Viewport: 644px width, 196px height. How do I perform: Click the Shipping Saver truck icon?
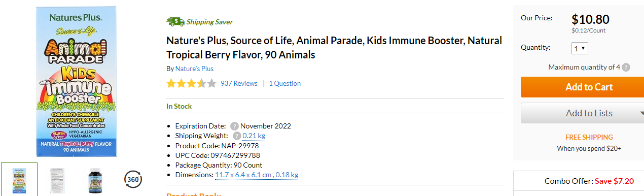coord(175,22)
